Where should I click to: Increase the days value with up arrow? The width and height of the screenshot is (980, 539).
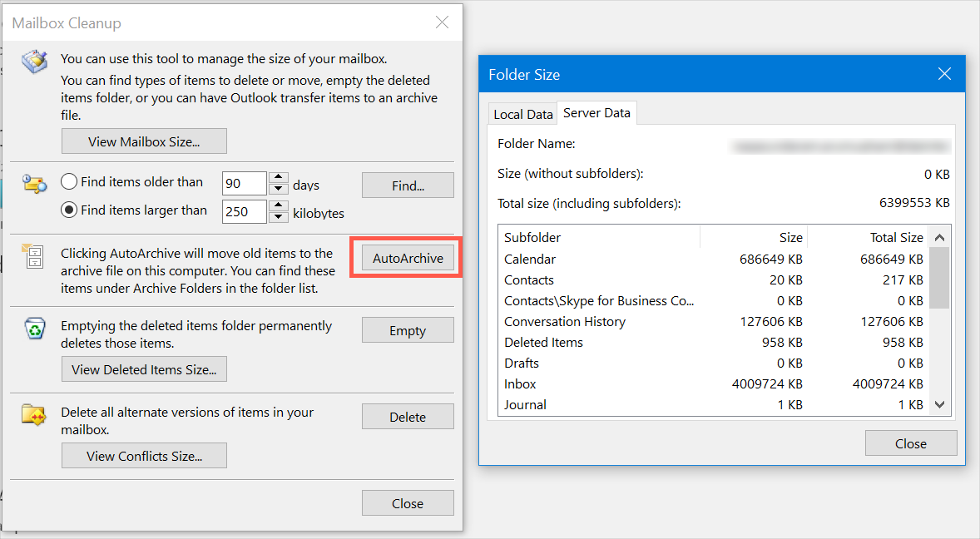[280, 178]
